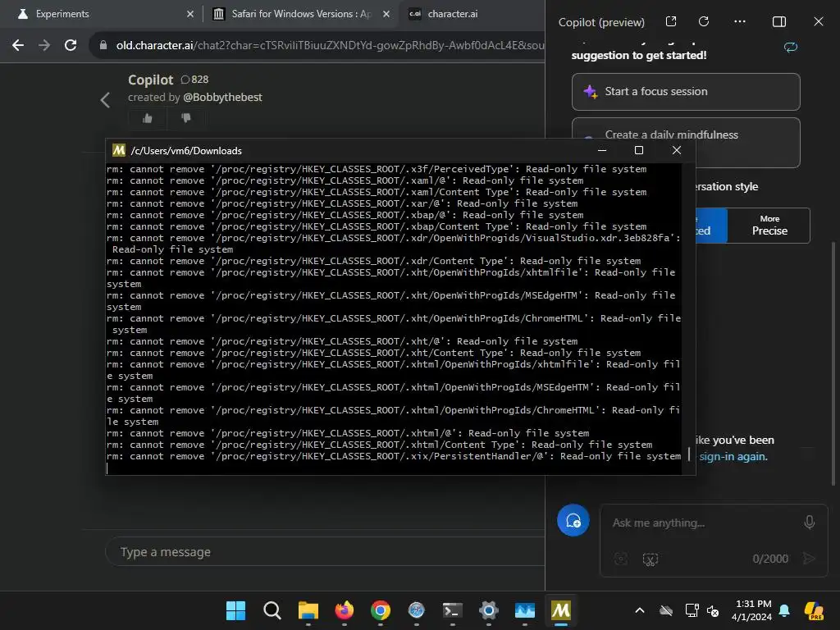Open the clock showing 1:31 PM
840x630 pixels.
click(751, 610)
